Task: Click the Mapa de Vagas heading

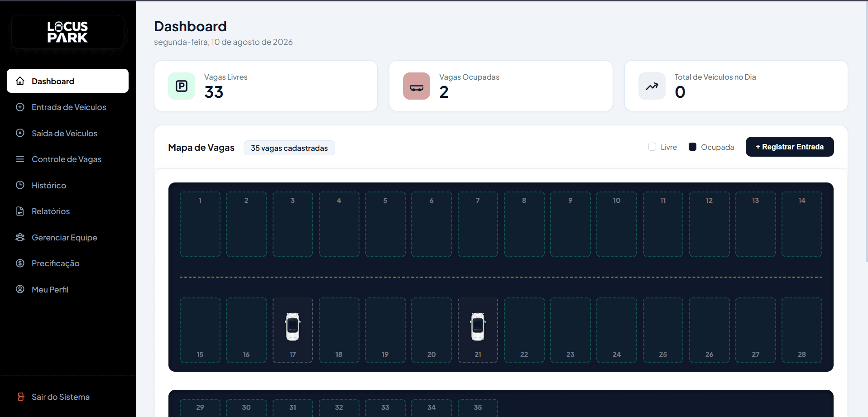Action: click(201, 148)
